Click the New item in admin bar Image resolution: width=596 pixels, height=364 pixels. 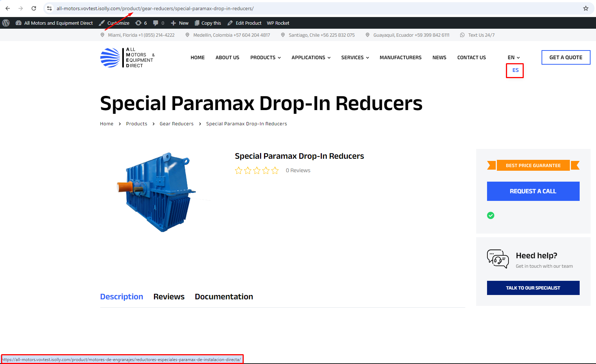180,23
